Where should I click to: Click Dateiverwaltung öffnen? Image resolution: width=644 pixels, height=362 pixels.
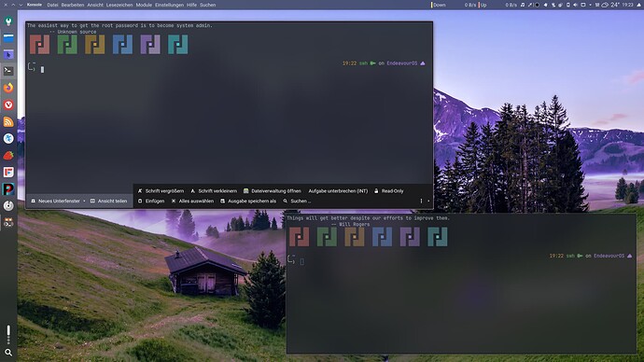coord(273,191)
